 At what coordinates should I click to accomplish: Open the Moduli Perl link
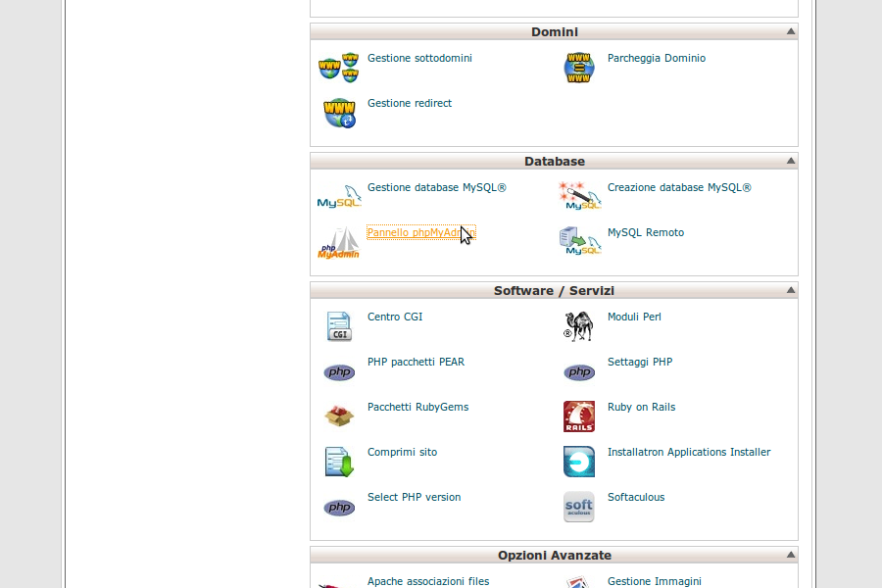point(634,317)
